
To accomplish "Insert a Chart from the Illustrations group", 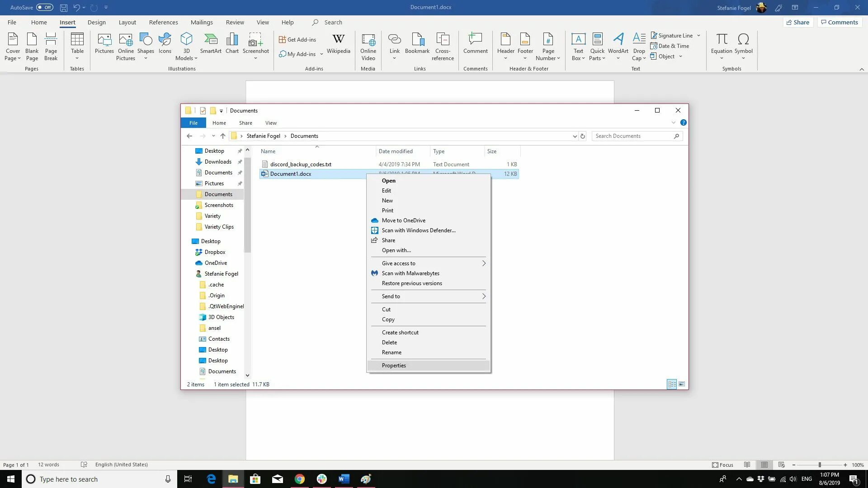I will point(232,44).
